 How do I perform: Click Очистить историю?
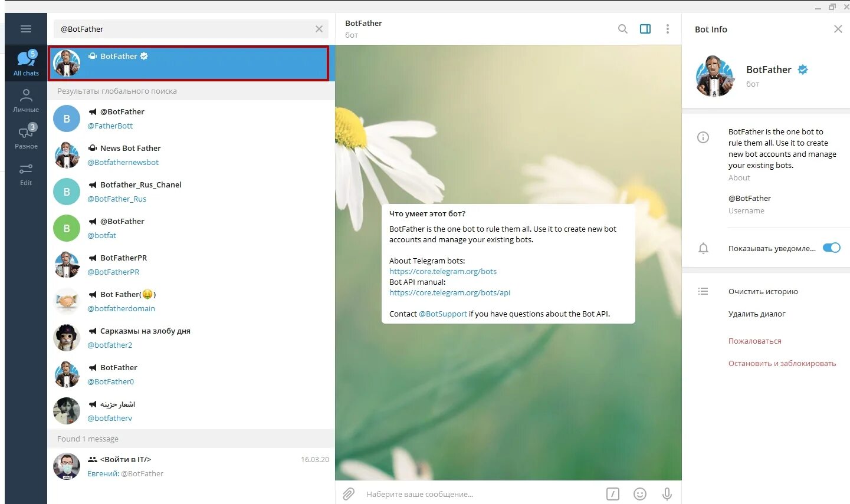[x=763, y=292]
